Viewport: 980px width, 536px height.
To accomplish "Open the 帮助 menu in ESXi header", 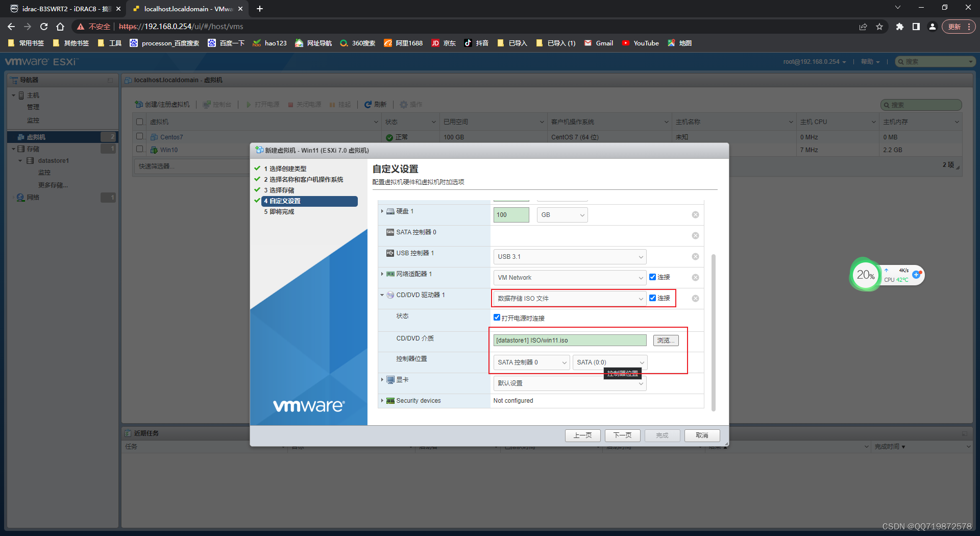I will point(870,62).
